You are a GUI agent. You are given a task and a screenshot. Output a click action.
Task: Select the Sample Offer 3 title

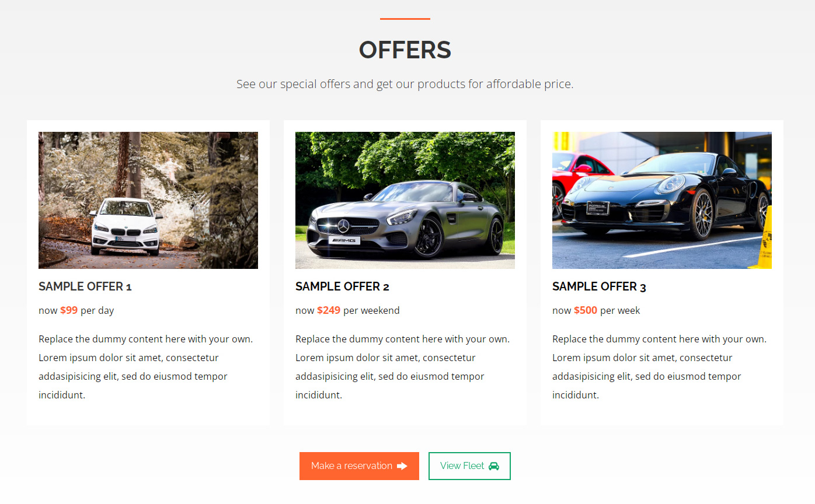point(599,286)
